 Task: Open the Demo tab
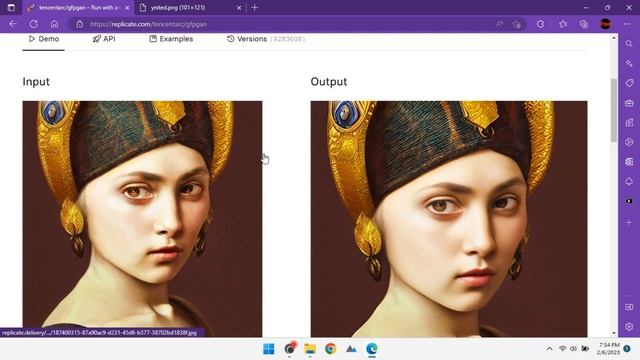44,39
